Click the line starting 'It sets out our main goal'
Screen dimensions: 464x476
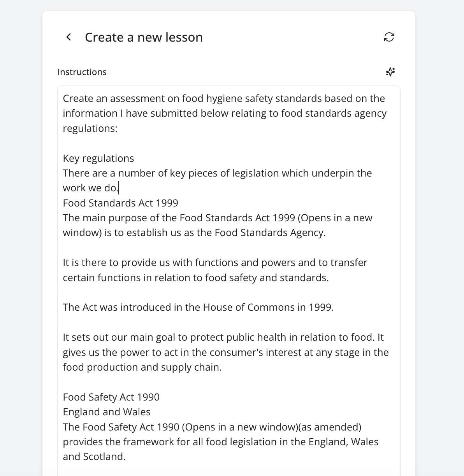[x=223, y=337]
